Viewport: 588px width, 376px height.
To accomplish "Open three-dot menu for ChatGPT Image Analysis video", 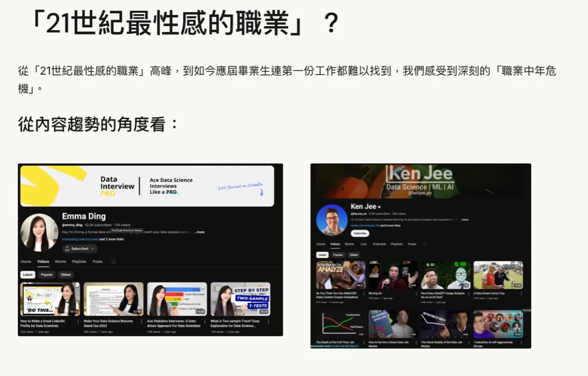I will [x=469, y=293].
